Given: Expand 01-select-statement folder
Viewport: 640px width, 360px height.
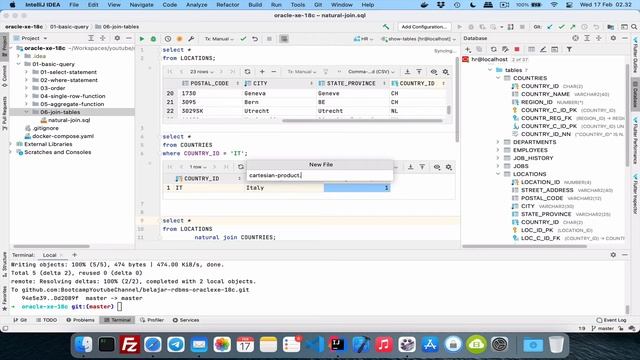Looking at the screenshot, I should coord(27,72).
